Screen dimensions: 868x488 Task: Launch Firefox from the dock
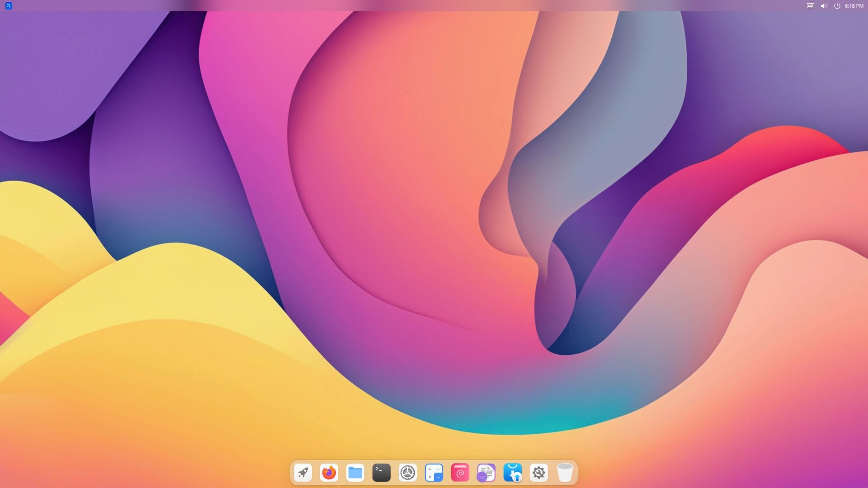[x=329, y=473]
